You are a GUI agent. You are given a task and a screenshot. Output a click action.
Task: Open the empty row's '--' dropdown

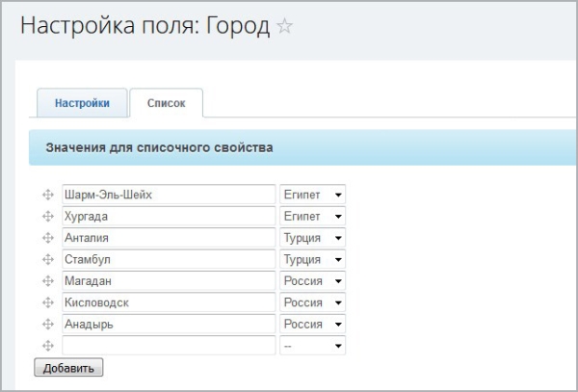[312, 346]
